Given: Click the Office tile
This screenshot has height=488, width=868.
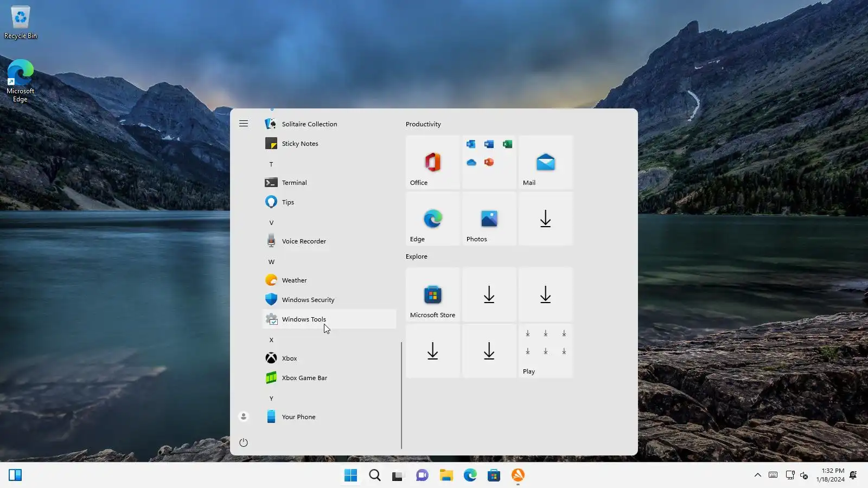Looking at the screenshot, I should pos(433,162).
